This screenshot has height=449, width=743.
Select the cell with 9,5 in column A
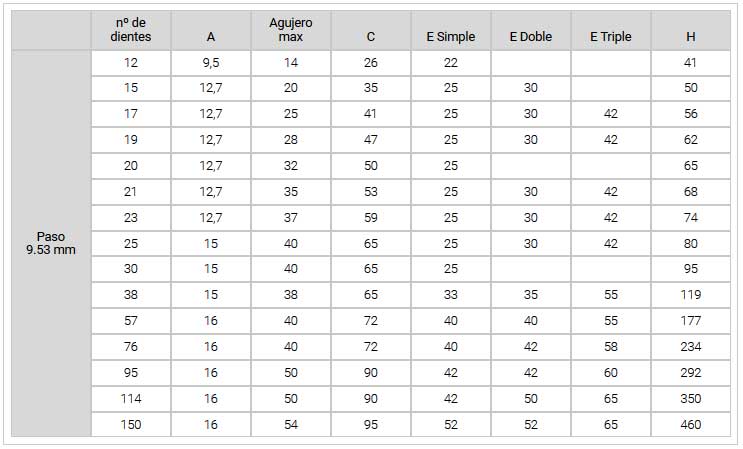[211, 63]
